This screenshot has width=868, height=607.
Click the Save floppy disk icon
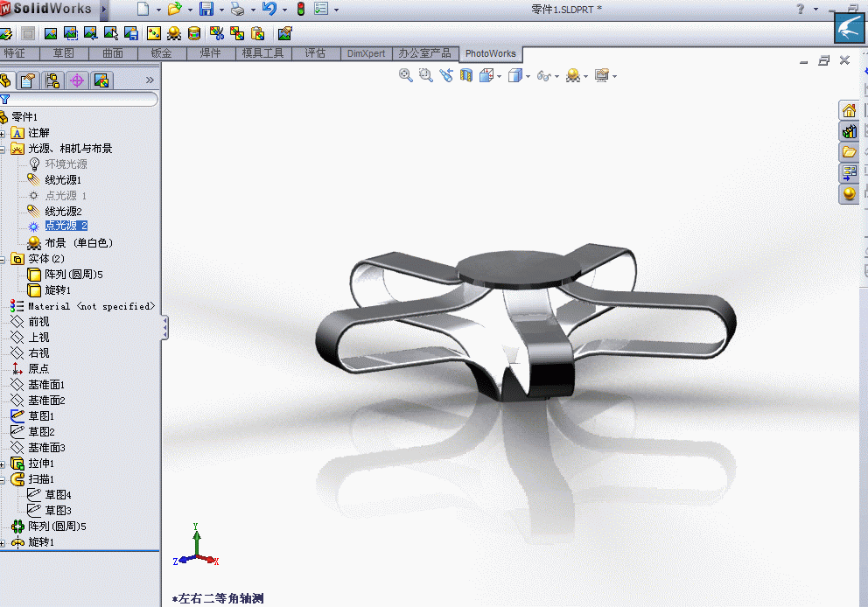(206, 9)
